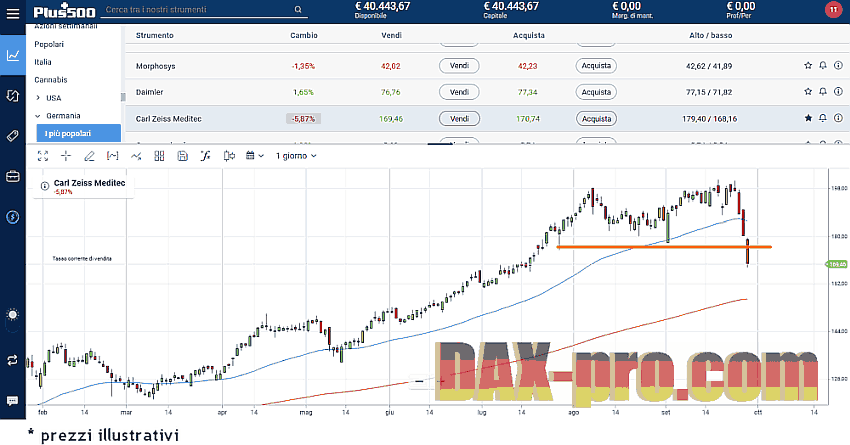Click Acquista button for Morphosys
The image size is (850, 445).
point(596,66)
